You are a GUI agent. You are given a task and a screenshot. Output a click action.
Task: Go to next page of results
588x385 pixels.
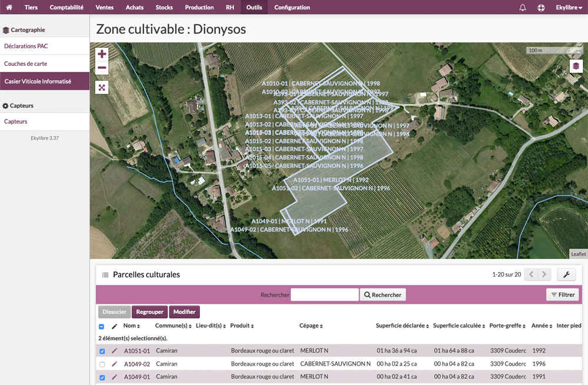click(x=544, y=274)
